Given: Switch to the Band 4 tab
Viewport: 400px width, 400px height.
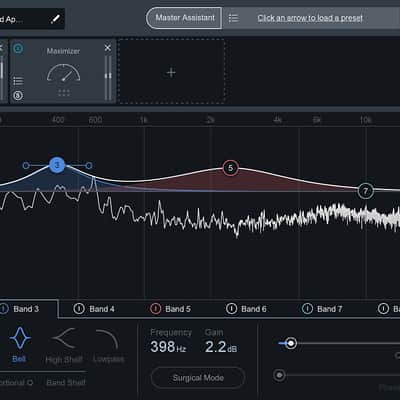Looking at the screenshot, I should tap(102, 309).
